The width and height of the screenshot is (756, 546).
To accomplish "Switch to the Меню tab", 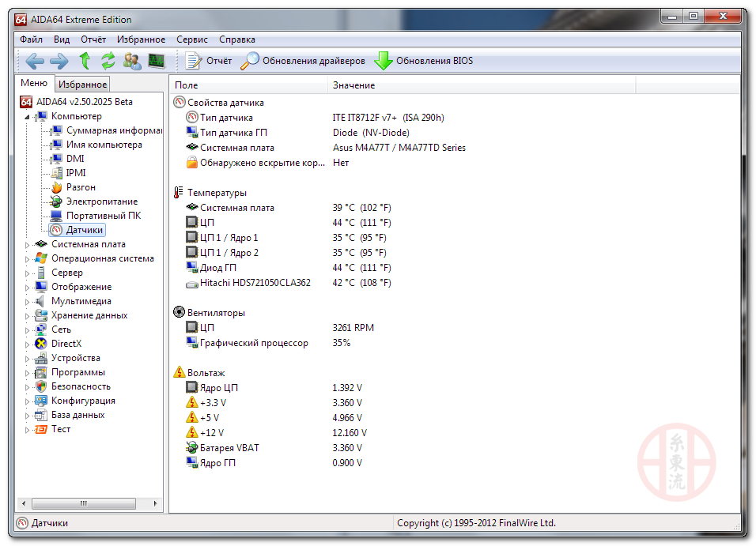I will click(x=34, y=83).
